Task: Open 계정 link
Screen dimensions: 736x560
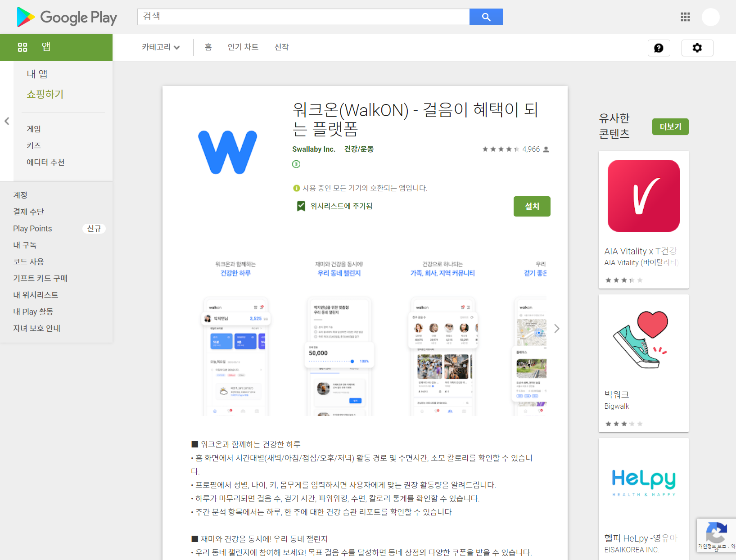Action: (20, 195)
